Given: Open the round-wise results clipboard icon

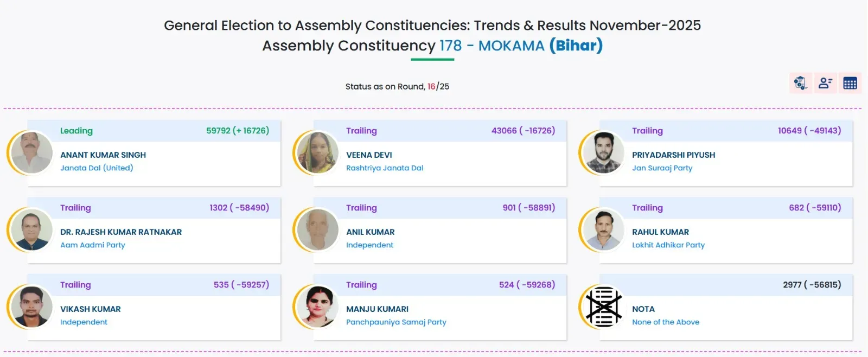Looking at the screenshot, I should [x=800, y=83].
